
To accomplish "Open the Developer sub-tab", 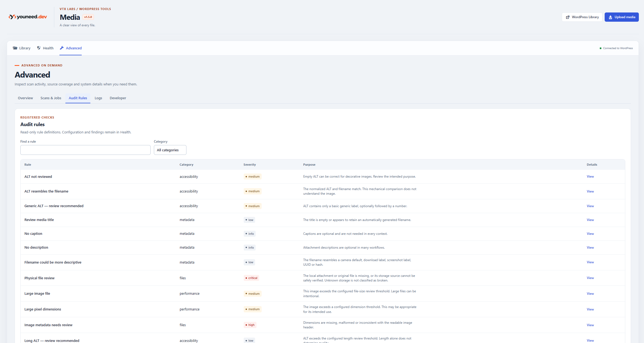I will click(118, 98).
